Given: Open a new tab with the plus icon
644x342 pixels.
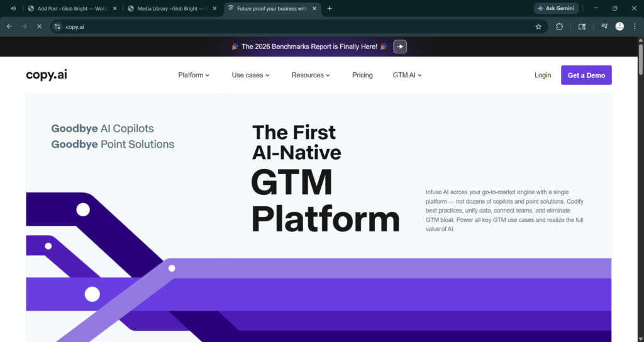Looking at the screenshot, I should (330, 8).
